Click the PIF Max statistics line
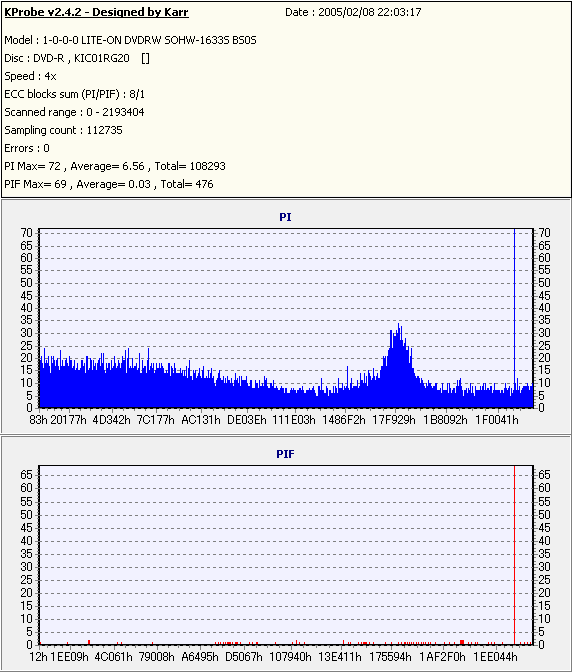Viewport: 572px width, 672px height. coord(109,184)
